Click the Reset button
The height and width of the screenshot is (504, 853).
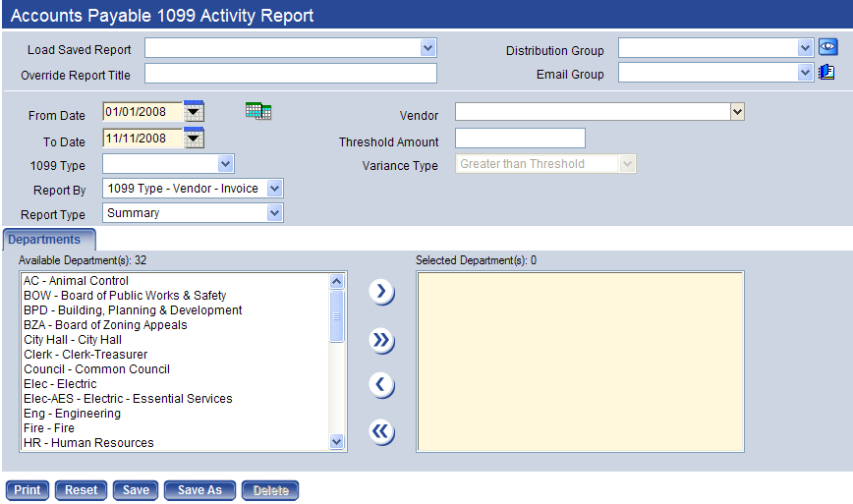pos(82,490)
